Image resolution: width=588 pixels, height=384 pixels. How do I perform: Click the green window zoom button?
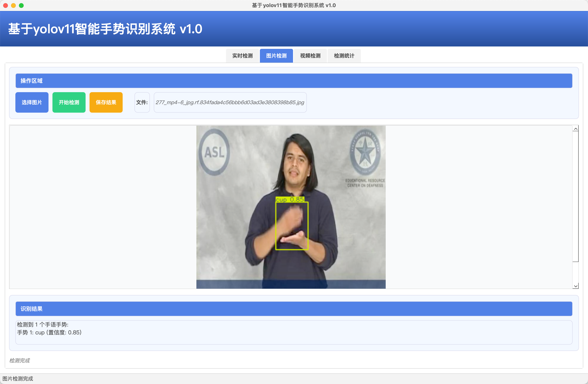[x=21, y=6]
